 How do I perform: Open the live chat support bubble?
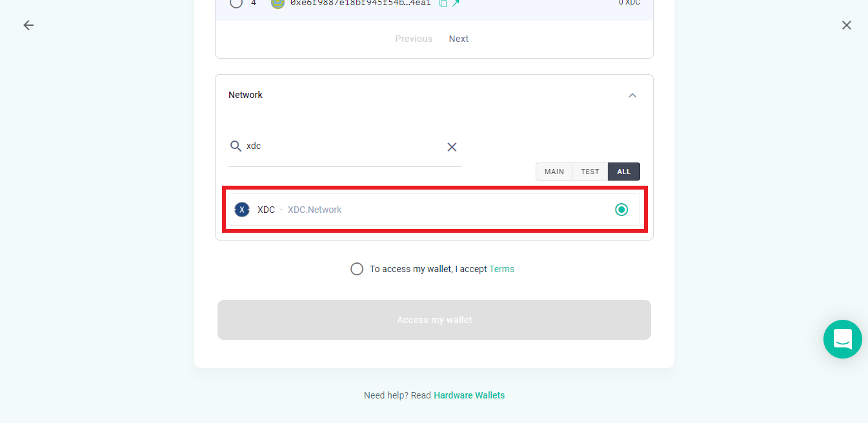point(843,339)
